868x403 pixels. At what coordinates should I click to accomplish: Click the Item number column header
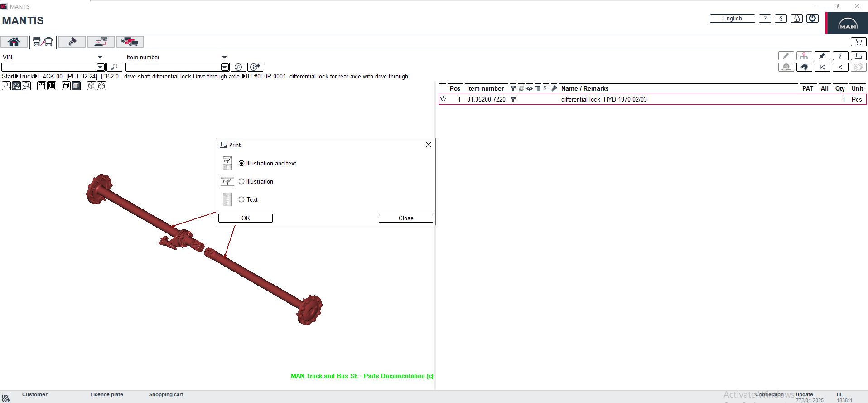coord(485,88)
